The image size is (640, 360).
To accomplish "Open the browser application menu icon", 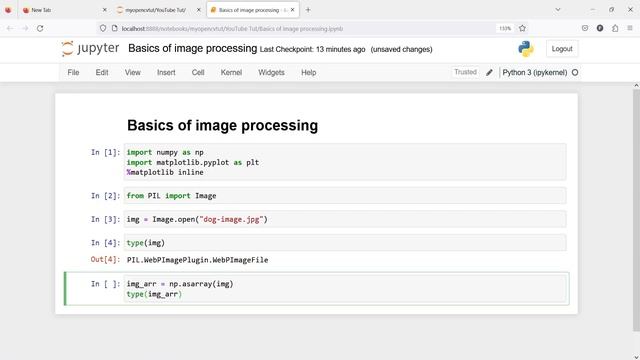I will 630,28.
